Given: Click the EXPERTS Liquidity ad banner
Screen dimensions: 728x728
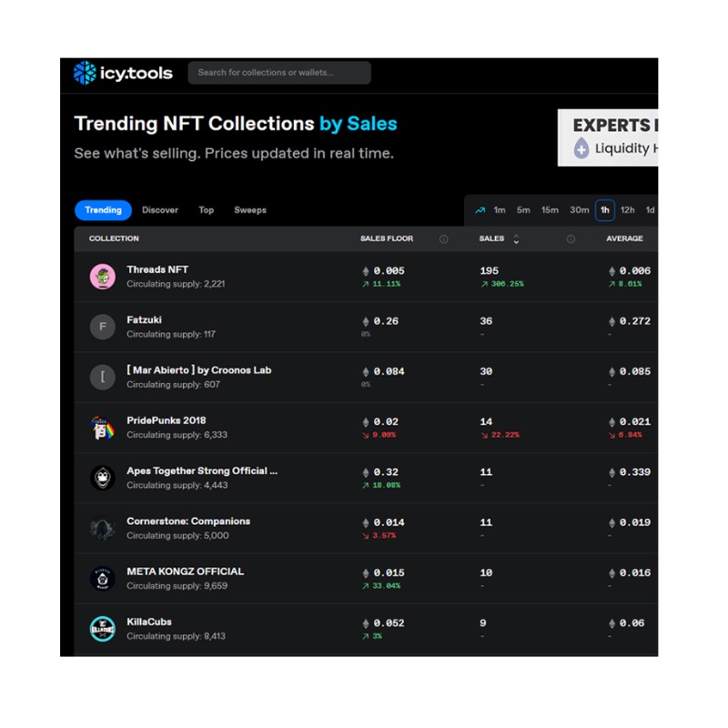Looking at the screenshot, I should tap(608, 138).
